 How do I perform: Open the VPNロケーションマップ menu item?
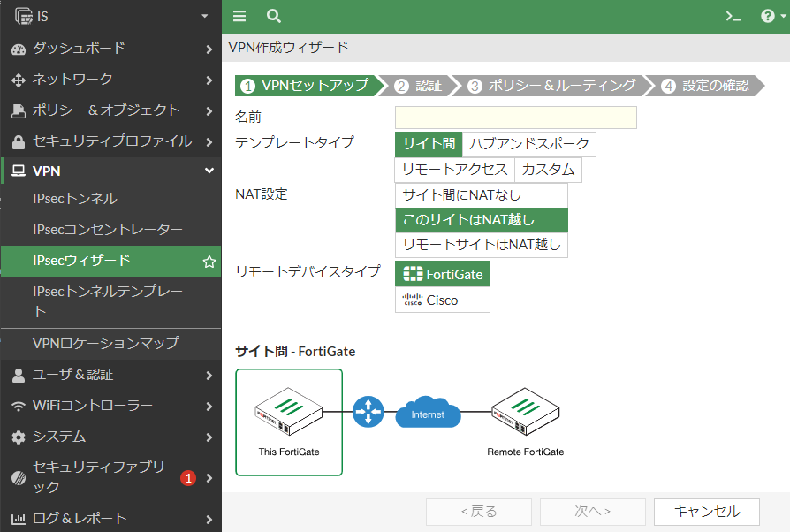pyautogui.click(x=110, y=344)
